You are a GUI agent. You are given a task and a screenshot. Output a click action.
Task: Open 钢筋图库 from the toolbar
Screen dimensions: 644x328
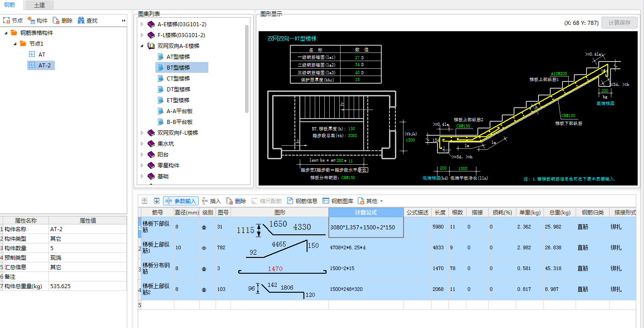pos(338,201)
